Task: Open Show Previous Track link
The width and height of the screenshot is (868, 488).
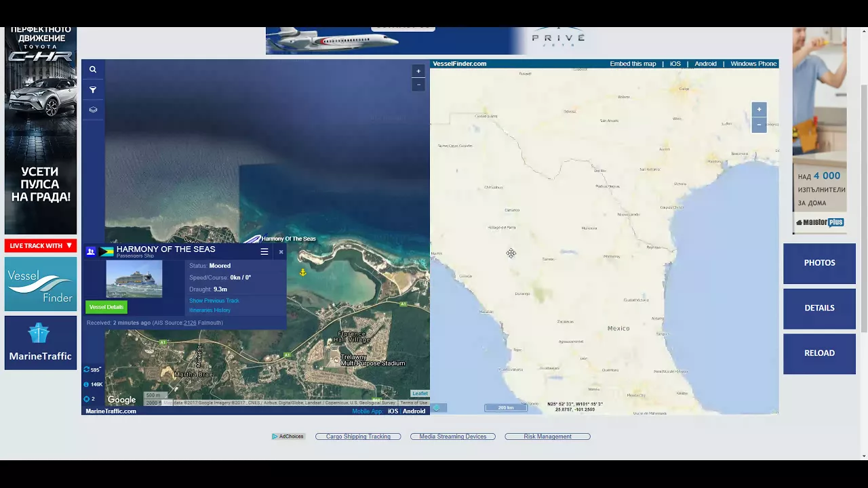Action: point(214,300)
